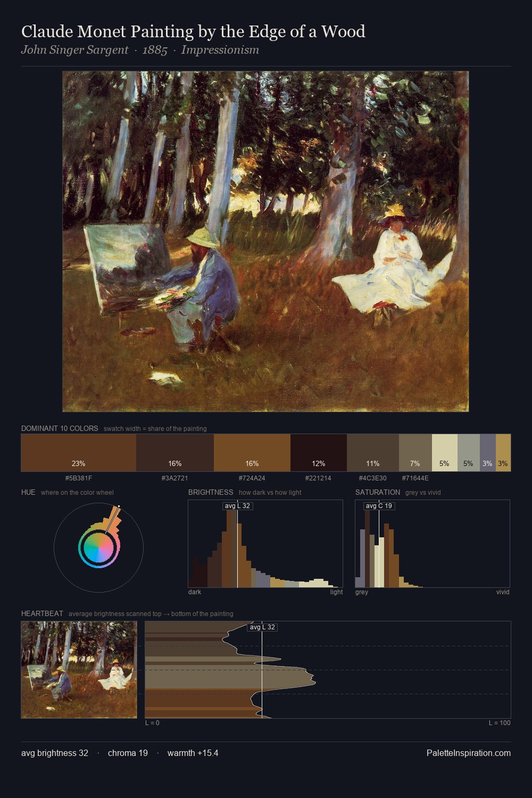
Task: Click the DOMINANT 10 COLORS heading
Action: click(x=60, y=428)
